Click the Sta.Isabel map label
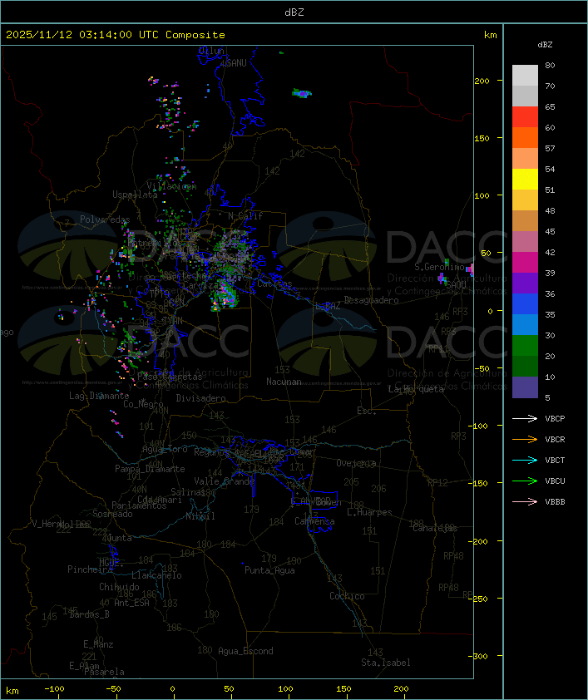Image resolution: width=588 pixels, height=700 pixels. pos(386,663)
